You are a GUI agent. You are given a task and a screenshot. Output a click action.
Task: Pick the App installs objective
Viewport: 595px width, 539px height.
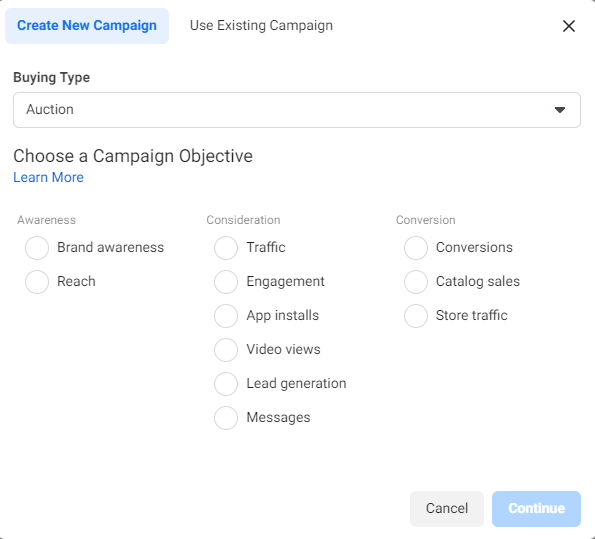[226, 316]
